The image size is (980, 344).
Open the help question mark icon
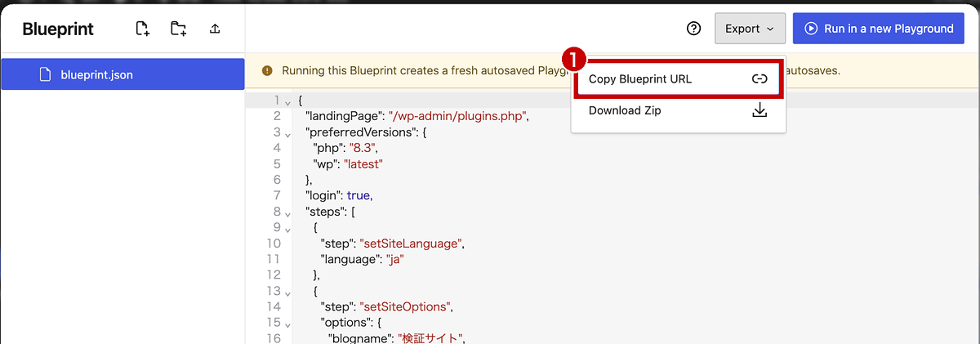point(693,29)
